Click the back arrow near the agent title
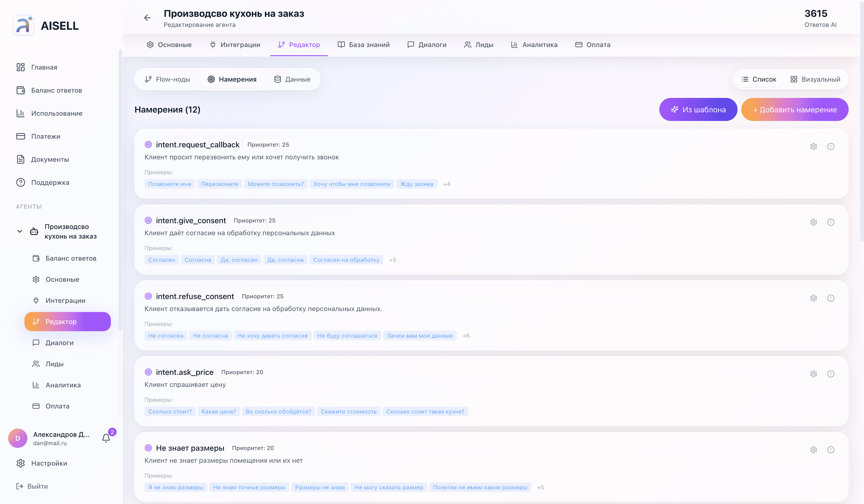The height and width of the screenshot is (504, 864). pyautogui.click(x=147, y=18)
